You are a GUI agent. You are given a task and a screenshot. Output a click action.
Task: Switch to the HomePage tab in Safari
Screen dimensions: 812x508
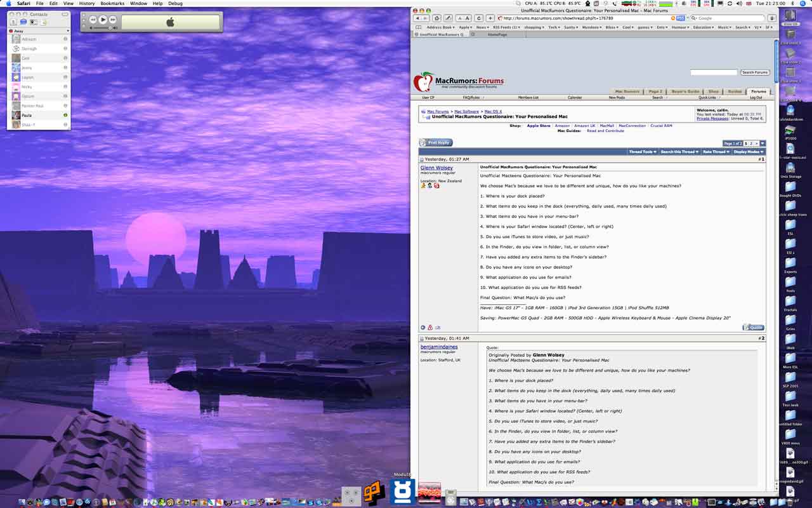pyautogui.click(x=497, y=34)
